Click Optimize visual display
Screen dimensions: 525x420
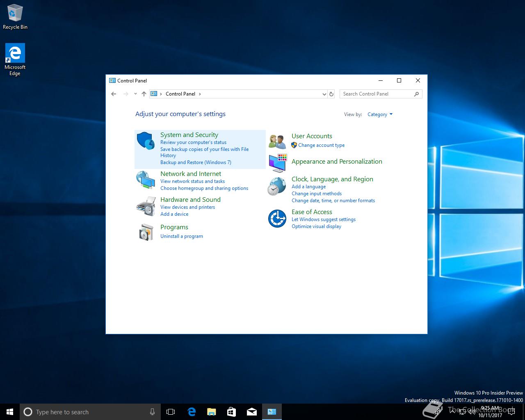coord(316,226)
